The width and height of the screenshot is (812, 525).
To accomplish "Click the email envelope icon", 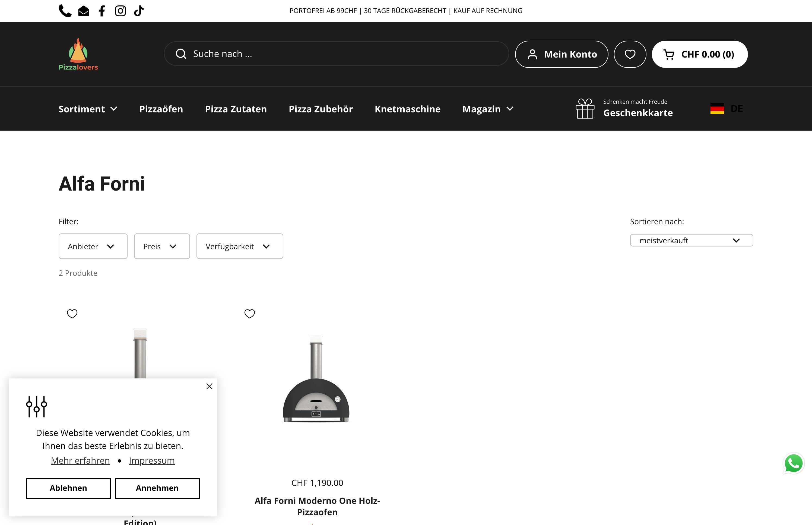I will tap(84, 11).
